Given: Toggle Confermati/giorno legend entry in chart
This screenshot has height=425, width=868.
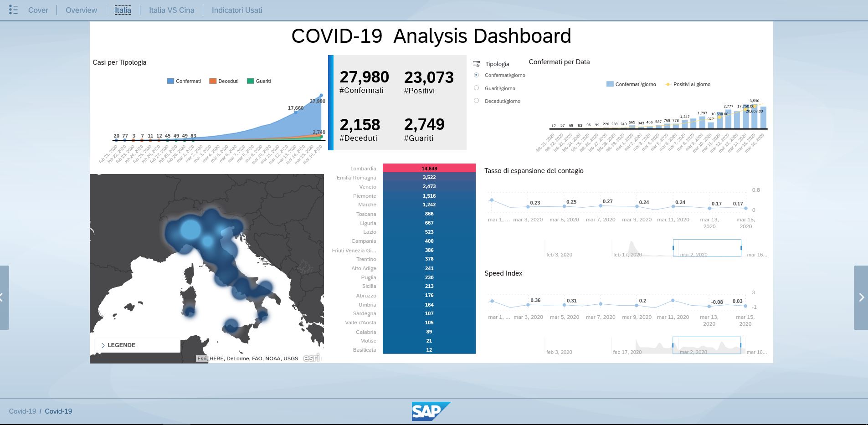Looking at the screenshot, I should pos(631,84).
